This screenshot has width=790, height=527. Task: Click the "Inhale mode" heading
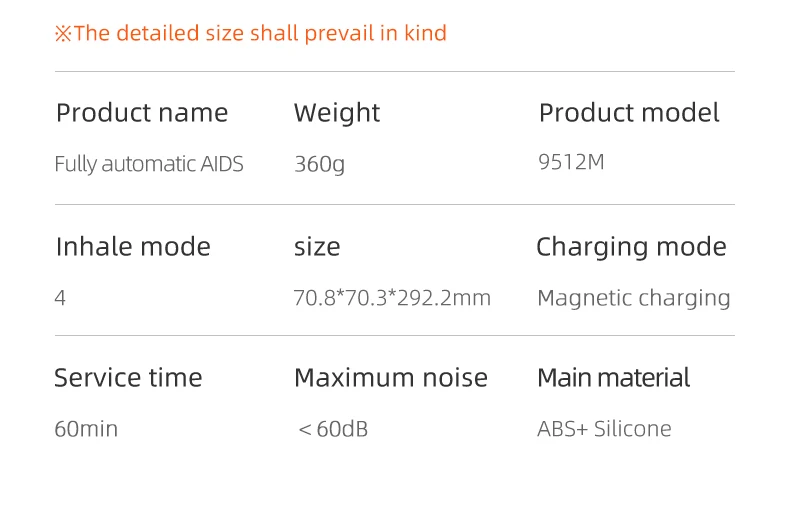133,247
